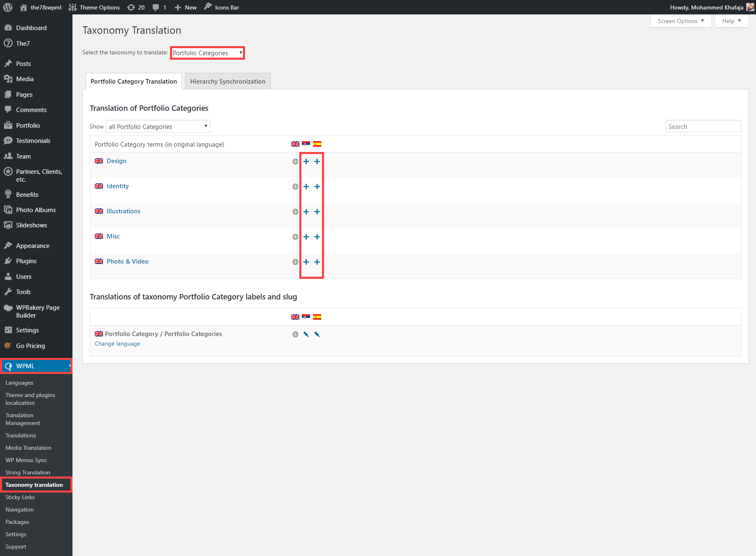Go to Posts in sidebar
This screenshot has width=756, height=556.
click(x=36, y=63)
